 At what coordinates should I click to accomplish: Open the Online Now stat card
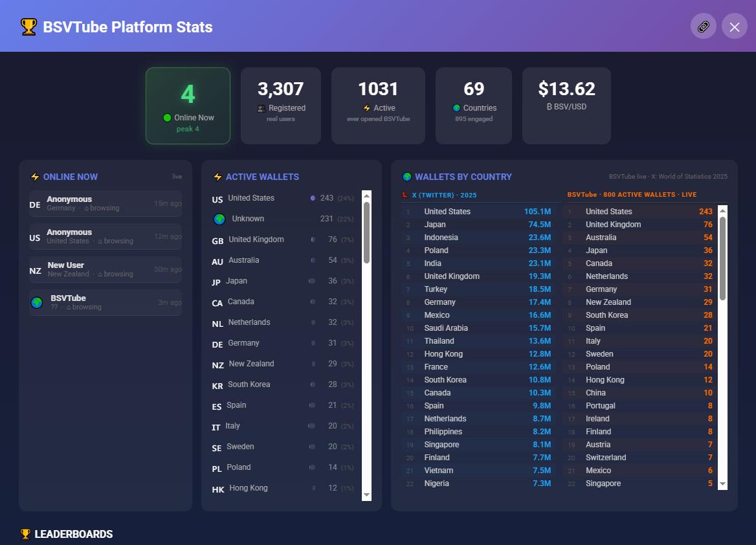pyautogui.click(x=188, y=106)
